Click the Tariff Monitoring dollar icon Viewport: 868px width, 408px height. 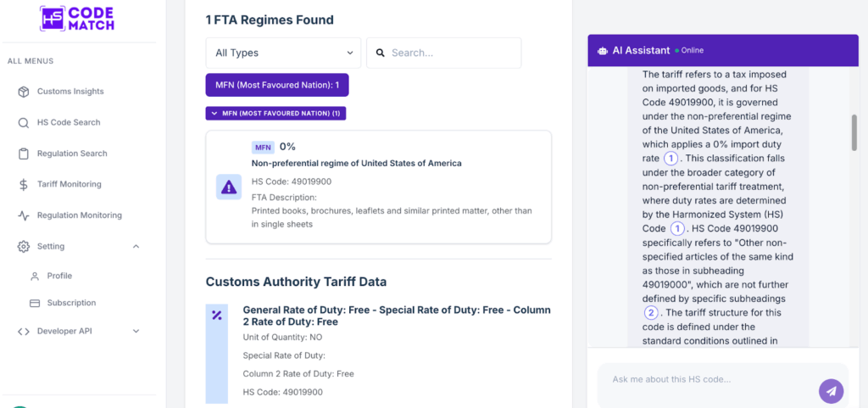(23, 184)
